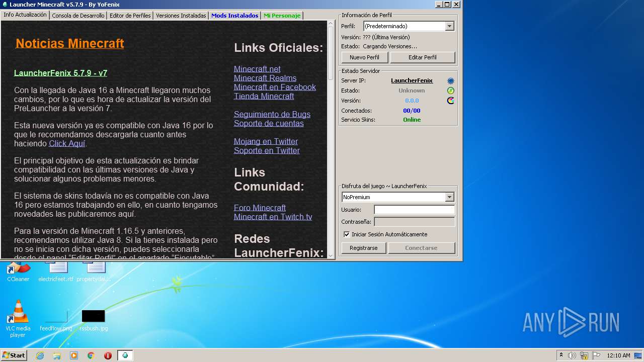Click the LauncherFenix server IP link

pos(412,80)
